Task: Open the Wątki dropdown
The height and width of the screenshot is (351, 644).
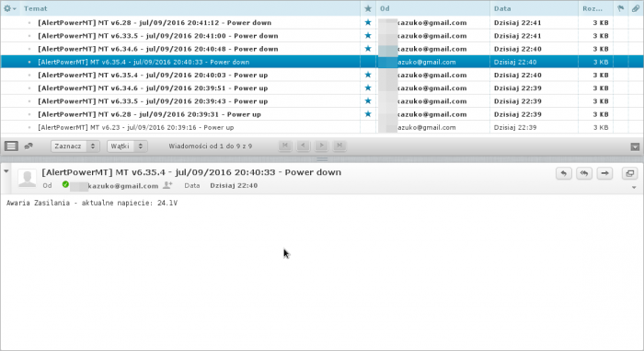Action: click(x=127, y=146)
